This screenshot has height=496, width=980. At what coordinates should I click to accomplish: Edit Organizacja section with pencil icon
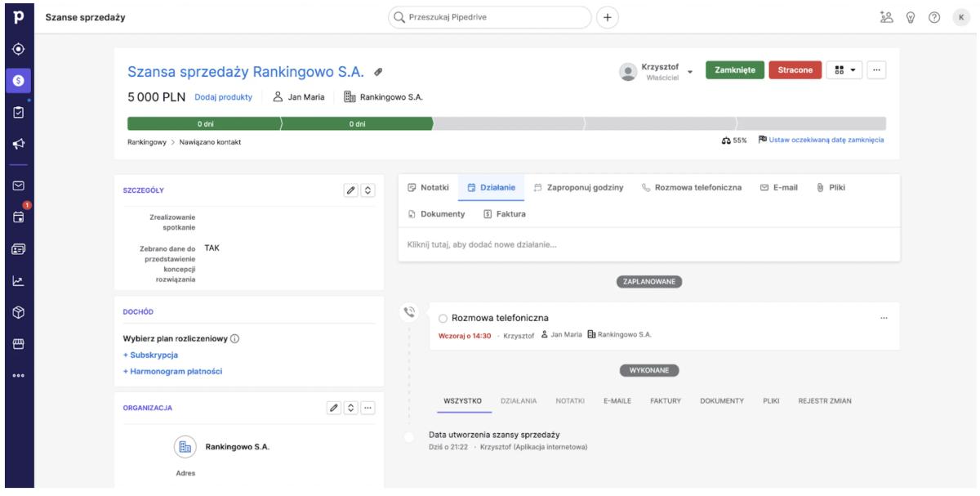click(333, 407)
